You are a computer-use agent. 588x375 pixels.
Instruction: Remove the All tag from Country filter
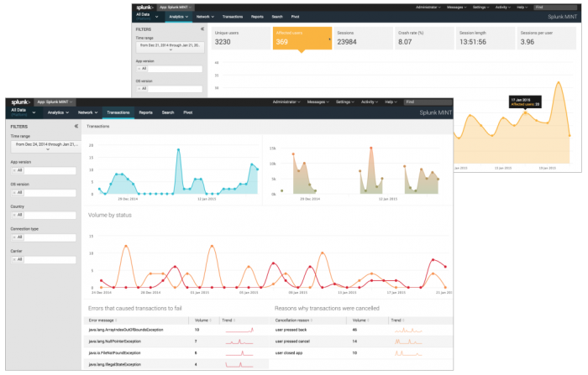tap(14, 215)
